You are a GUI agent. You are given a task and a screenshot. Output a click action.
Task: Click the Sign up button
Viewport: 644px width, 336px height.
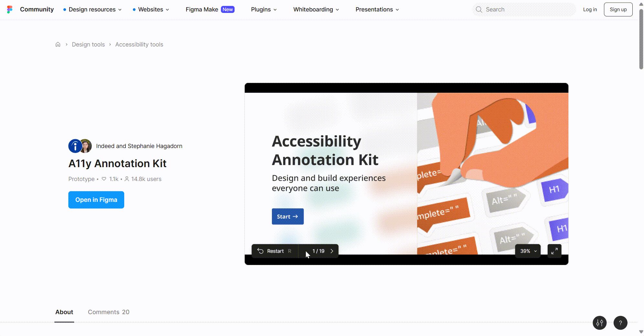(618, 9)
